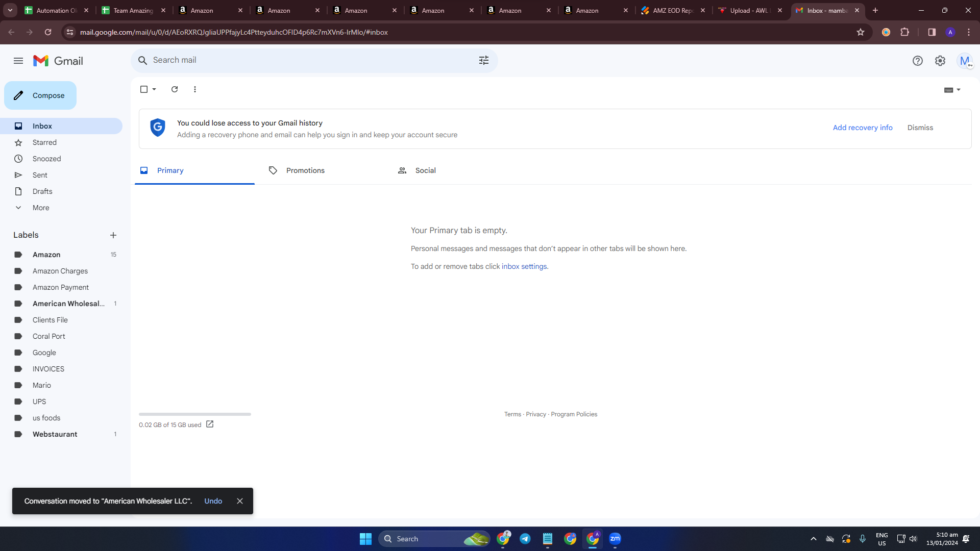Click Add recovery info

click(863, 128)
